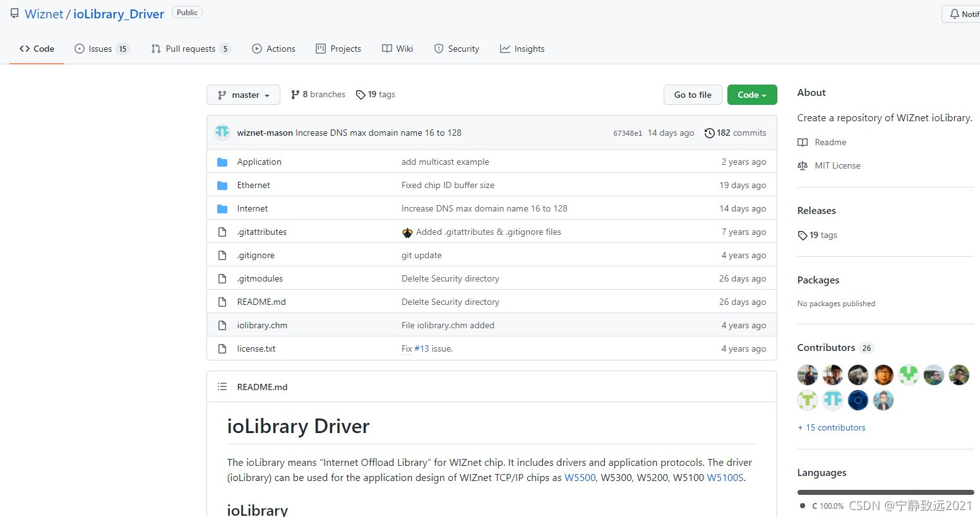
Task: Click the C language bar
Action: coord(886,492)
